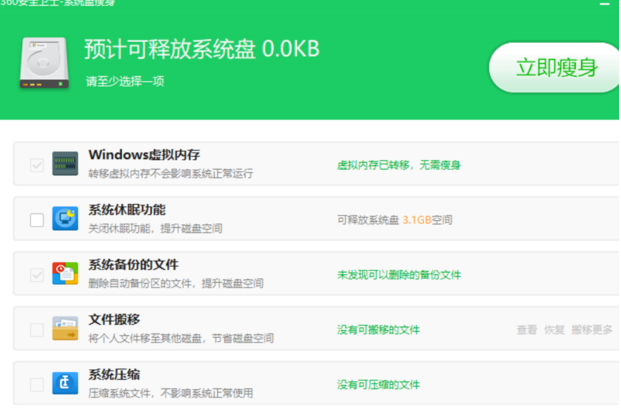Select the 系统休眠功能 title text
621x411 pixels.
127,210
